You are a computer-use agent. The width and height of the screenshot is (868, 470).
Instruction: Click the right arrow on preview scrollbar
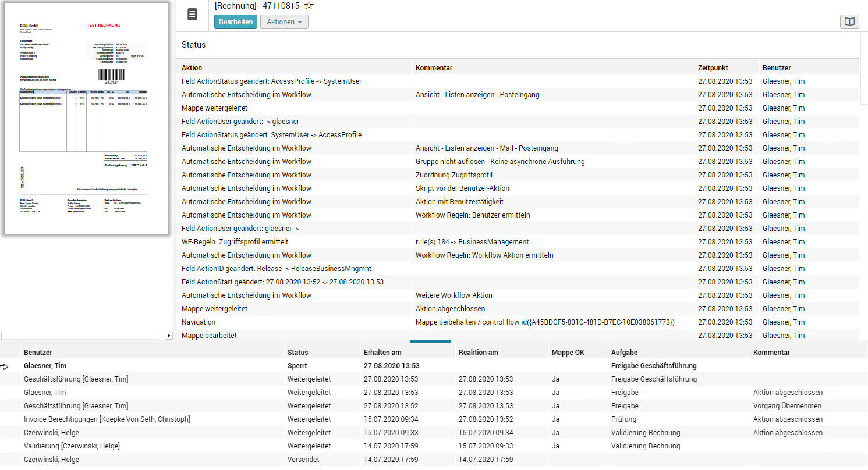(169, 336)
